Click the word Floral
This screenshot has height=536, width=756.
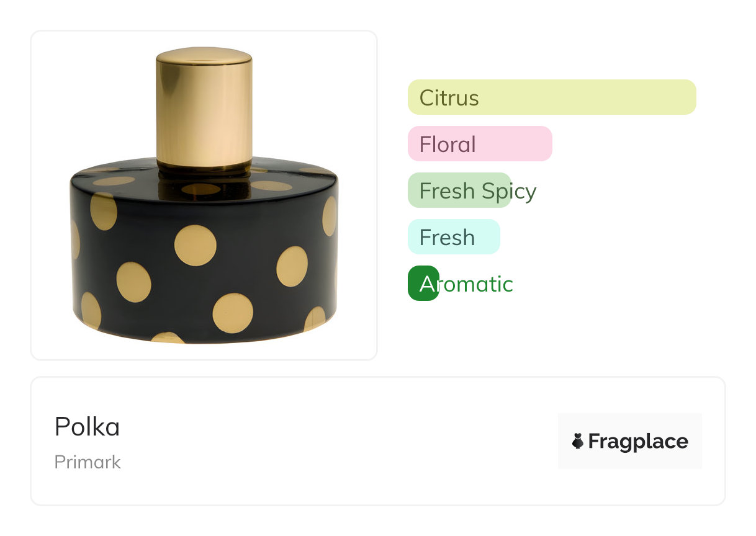click(448, 145)
